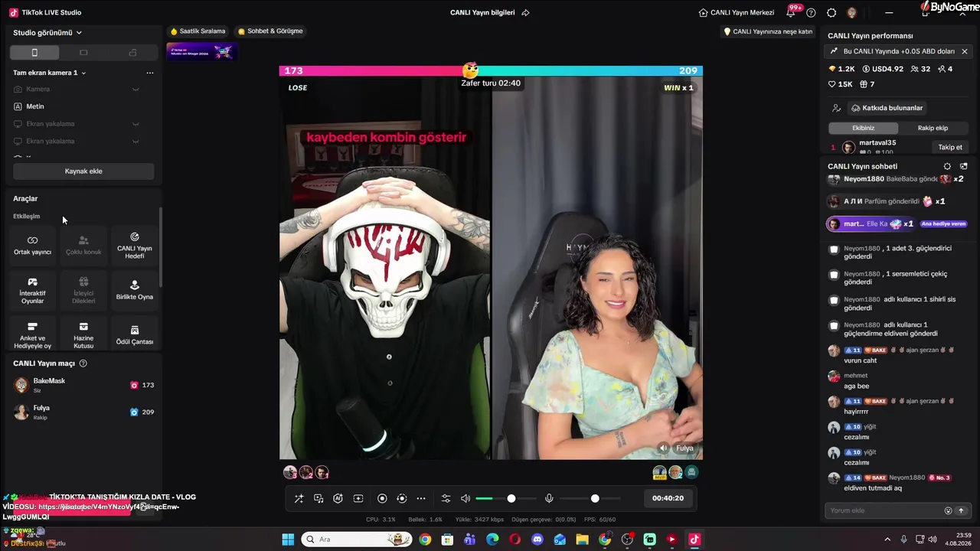
Task: Open Katkıda bulunanlar button
Action: [x=887, y=108]
